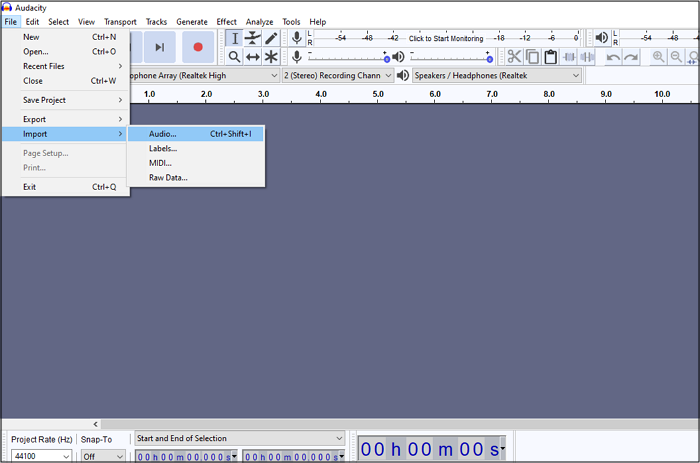Adjust the playback volume slider
The height and width of the screenshot is (463, 700).
point(489,58)
